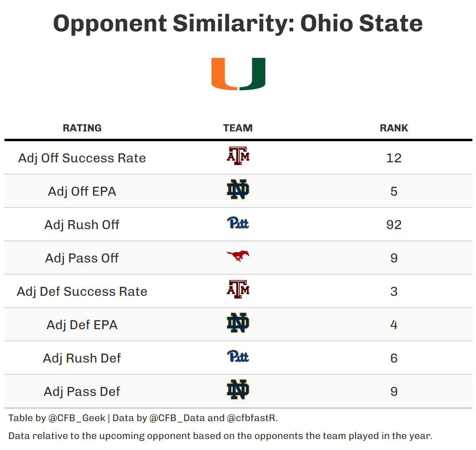
Task: Click Texas A&M logo in Off Success Rate row
Action: [238, 156]
